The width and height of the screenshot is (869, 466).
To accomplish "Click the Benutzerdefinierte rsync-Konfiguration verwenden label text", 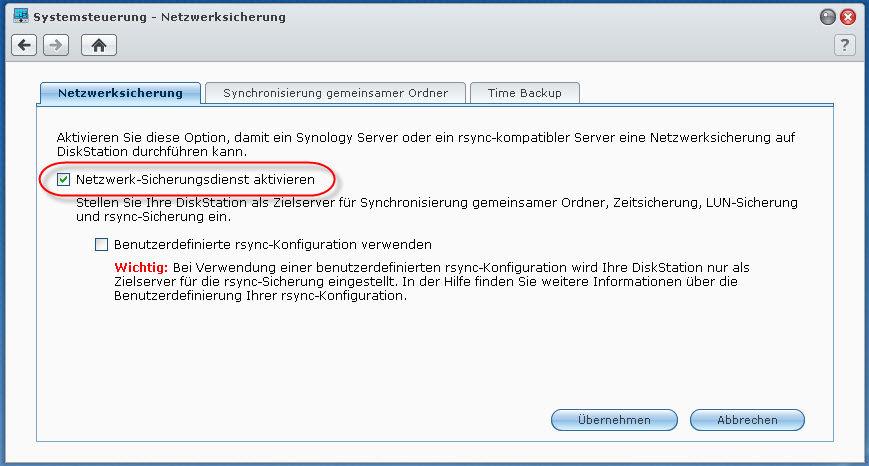I will [273, 244].
